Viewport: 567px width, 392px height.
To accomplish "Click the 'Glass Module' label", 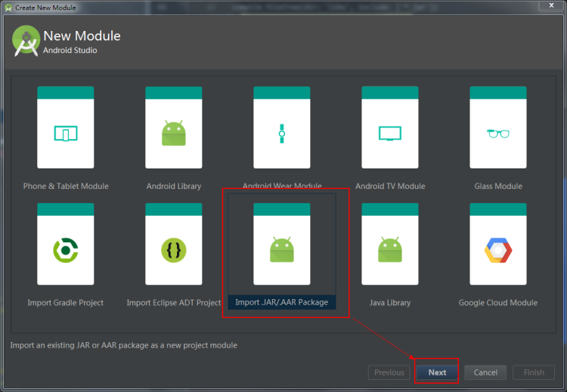I will pos(498,186).
